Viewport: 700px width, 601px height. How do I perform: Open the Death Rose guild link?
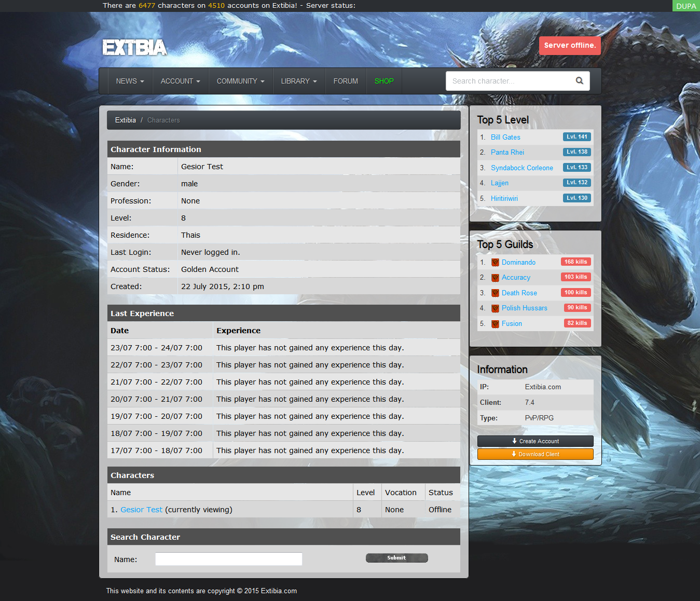519,293
